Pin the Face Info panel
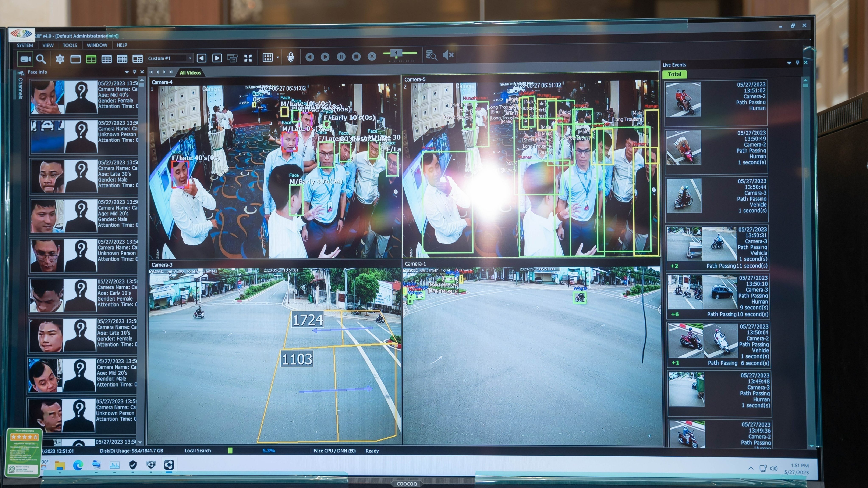The width and height of the screenshot is (868, 488). [134, 72]
